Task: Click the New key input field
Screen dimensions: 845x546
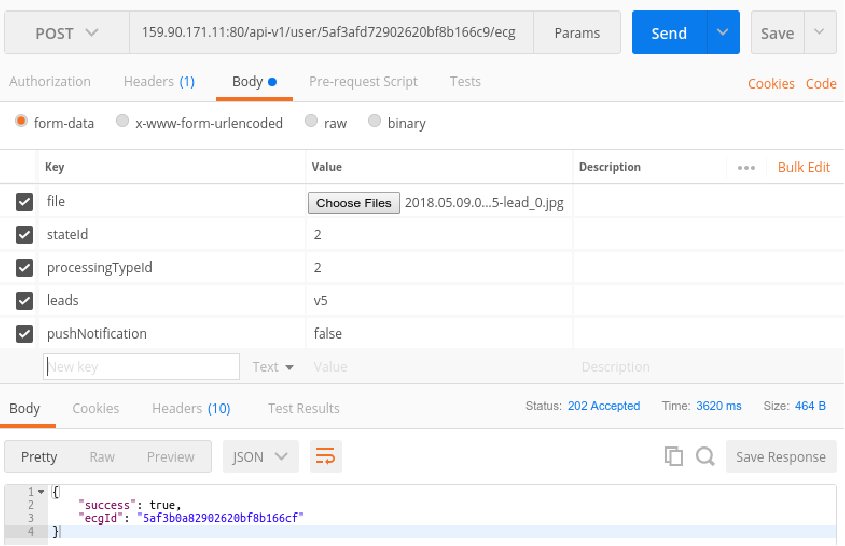Action: (141, 367)
